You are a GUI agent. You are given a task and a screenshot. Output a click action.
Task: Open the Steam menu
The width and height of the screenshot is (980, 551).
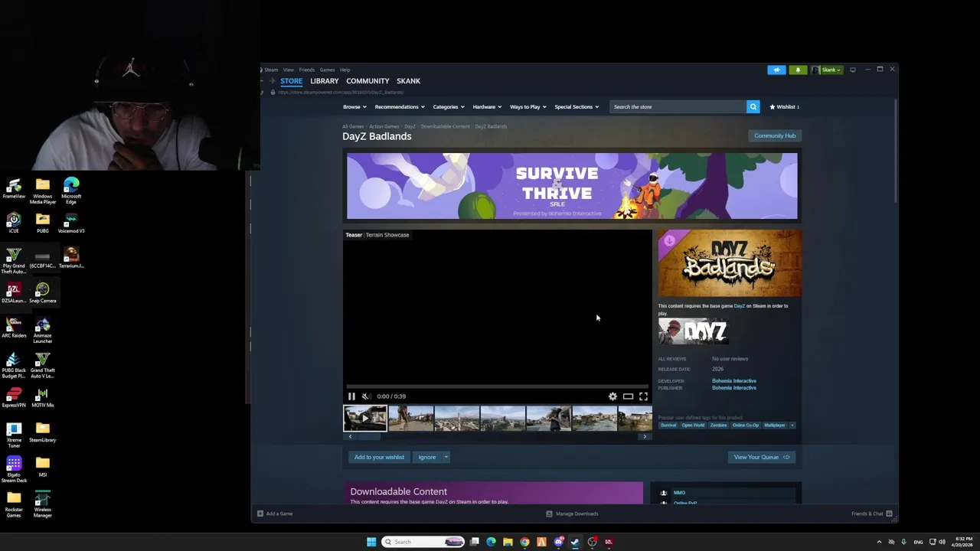(271, 70)
